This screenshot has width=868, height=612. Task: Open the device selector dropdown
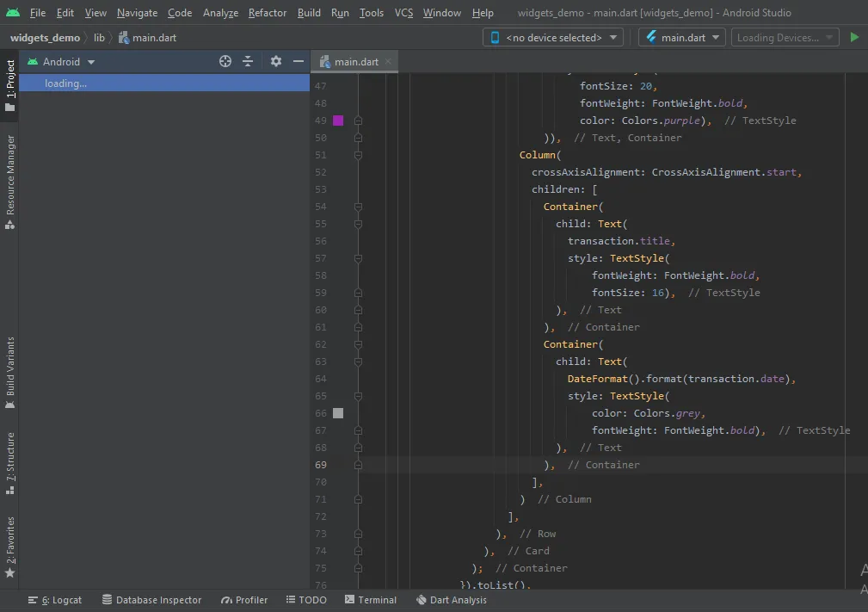[553, 38]
